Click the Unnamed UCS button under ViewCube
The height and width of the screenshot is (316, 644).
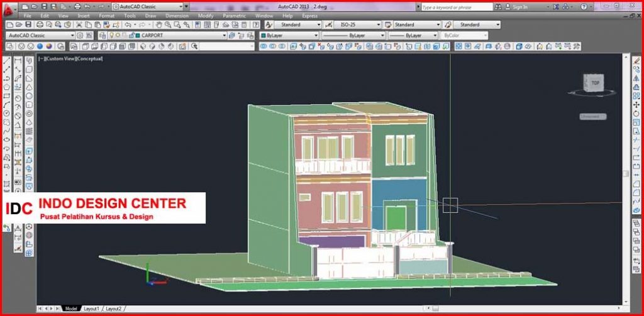pyautogui.click(x=593, y=117)
